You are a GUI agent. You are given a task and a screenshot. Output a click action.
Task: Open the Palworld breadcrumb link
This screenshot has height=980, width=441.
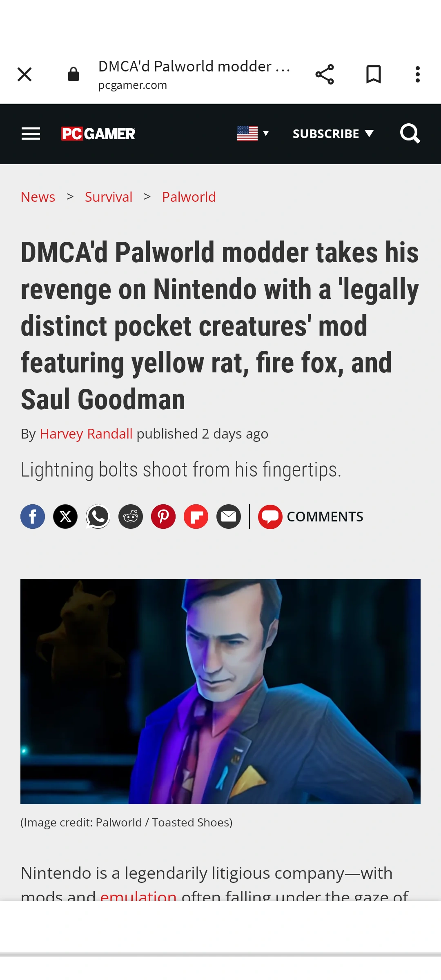pos(189,197)
